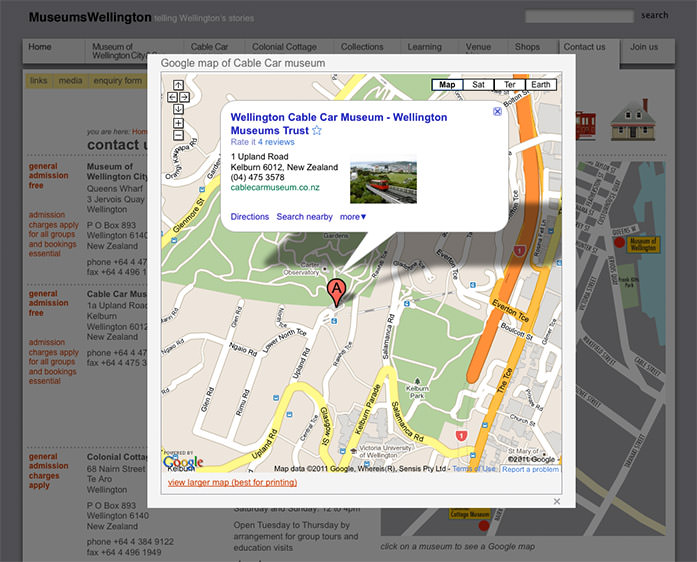Expand the more dropdown in info bubble
697x562 pixels.
pyautogui.click(x=353, y=217)
